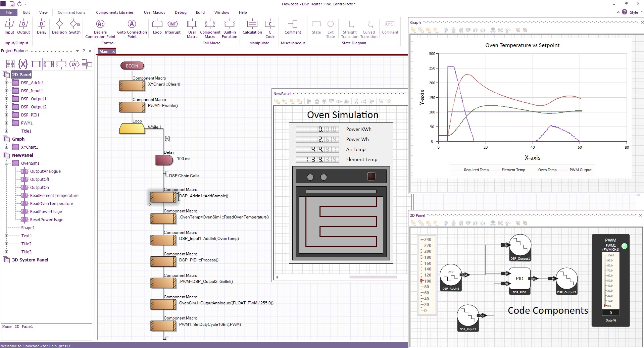Open the Debug menu

click(x=181, y=12)
